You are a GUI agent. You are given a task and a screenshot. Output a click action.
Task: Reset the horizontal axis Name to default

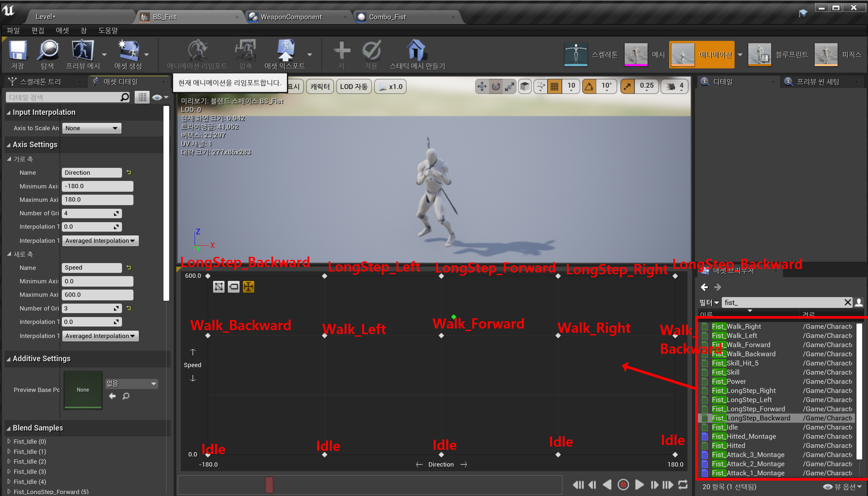pos(129,172)
